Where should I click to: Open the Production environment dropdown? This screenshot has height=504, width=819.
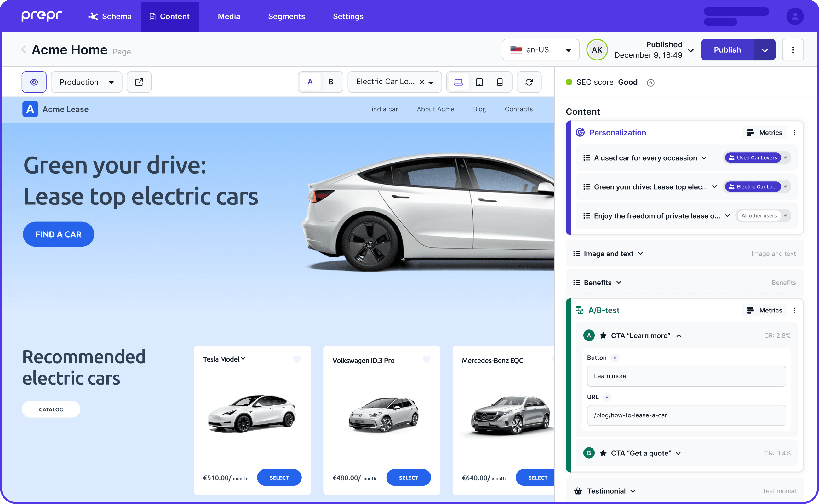click(x=86, y=82)
